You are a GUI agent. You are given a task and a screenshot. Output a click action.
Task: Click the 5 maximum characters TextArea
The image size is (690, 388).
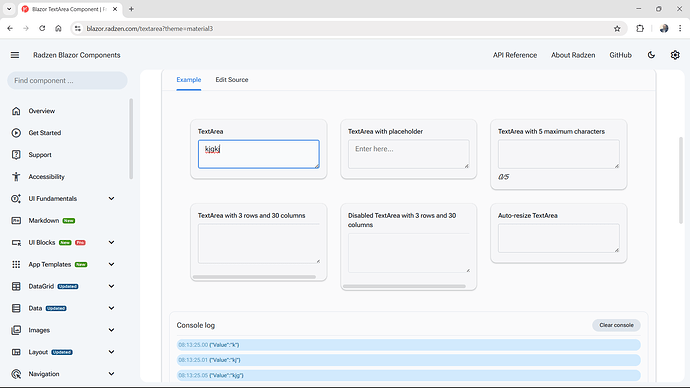558,154
